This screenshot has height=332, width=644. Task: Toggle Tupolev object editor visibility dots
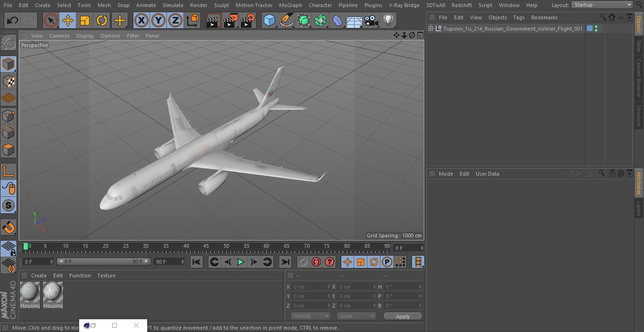click(x=596, y=29)
